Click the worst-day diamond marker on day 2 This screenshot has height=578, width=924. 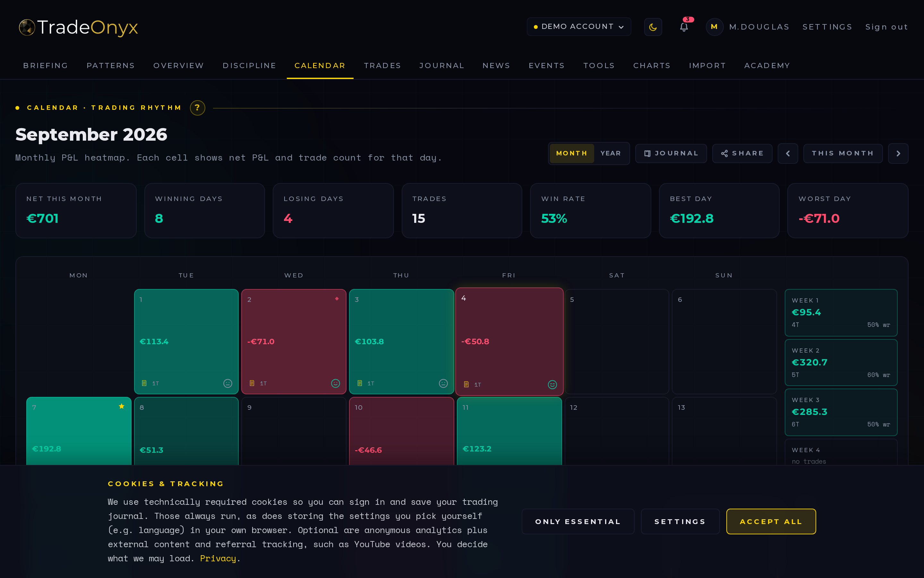337,299
